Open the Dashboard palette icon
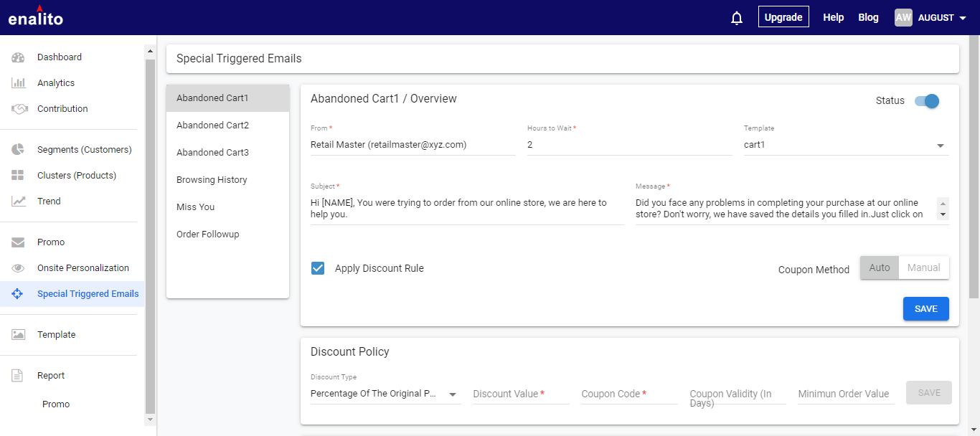Viewport: 980px width, 436px height. coord(19,57)
